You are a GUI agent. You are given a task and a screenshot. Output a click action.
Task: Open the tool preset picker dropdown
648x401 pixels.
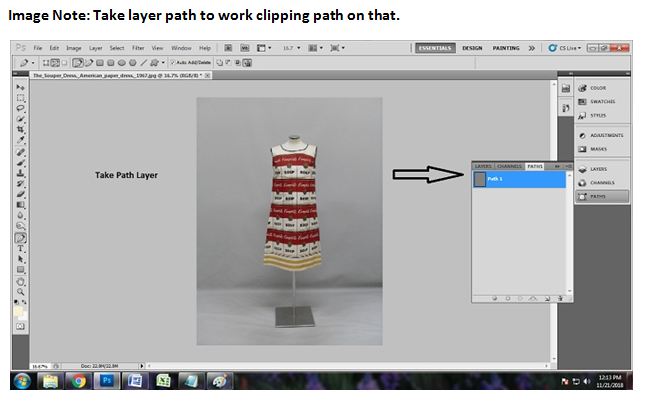[33, 63]
